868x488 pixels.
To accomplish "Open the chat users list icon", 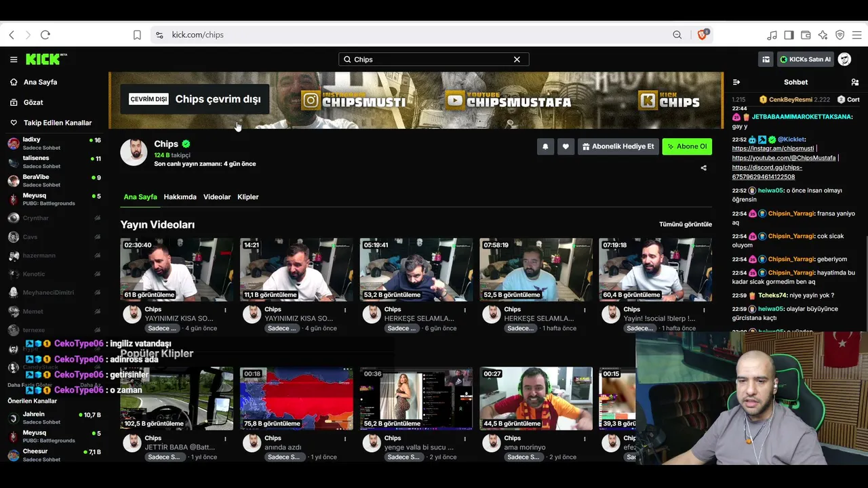I will pos(854,82).
